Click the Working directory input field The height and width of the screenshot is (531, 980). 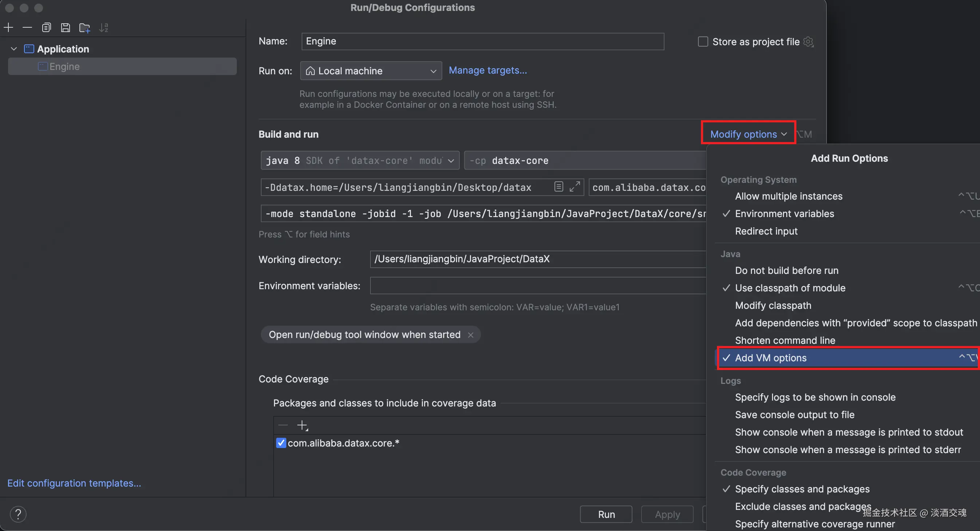537,259
